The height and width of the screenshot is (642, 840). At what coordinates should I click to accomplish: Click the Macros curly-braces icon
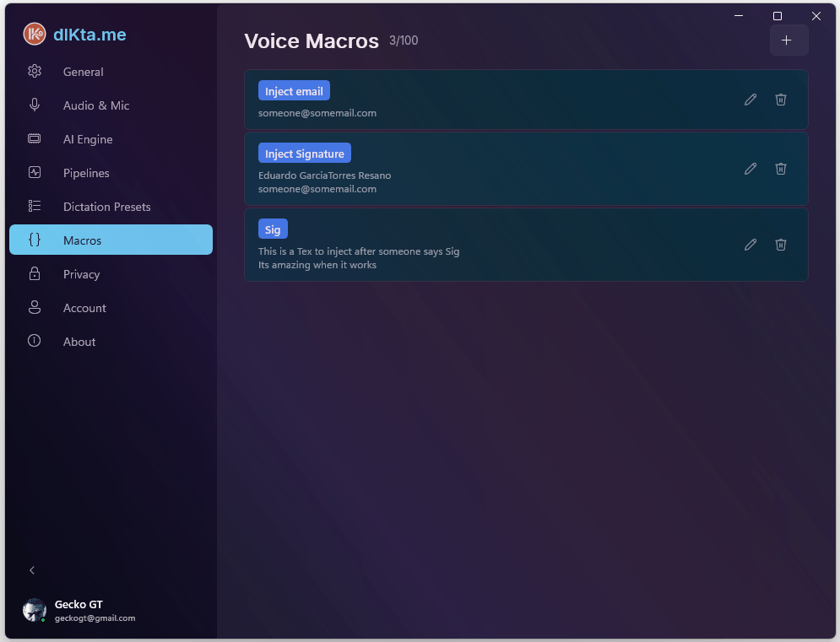[34, 240]
